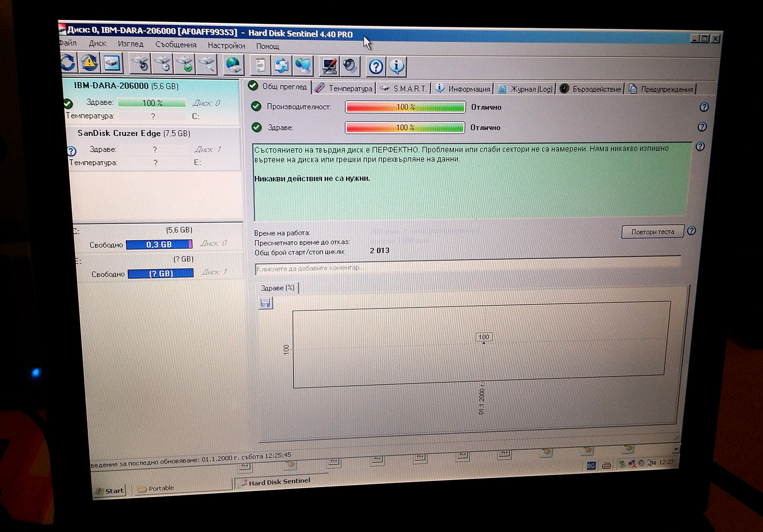Click the safely remove hardware tray icon
The image size is (763, 532).
point(622,464)
